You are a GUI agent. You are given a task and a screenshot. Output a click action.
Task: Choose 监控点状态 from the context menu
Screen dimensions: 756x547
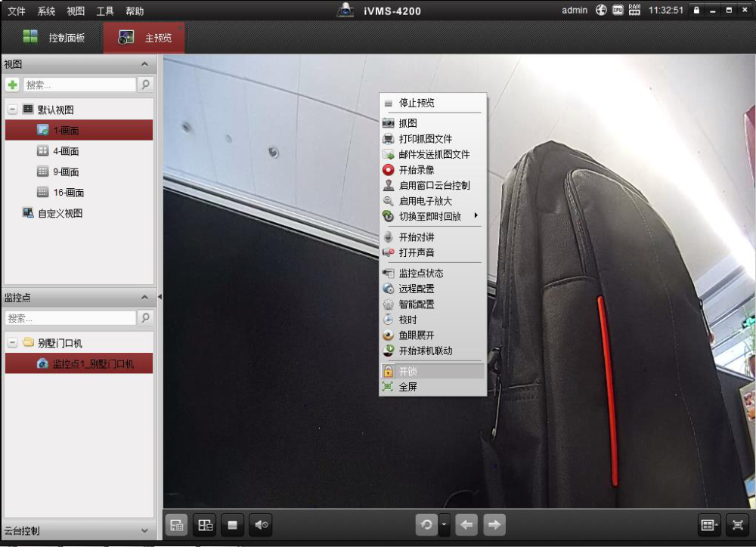pyautogui.click(x=432, y=273)
